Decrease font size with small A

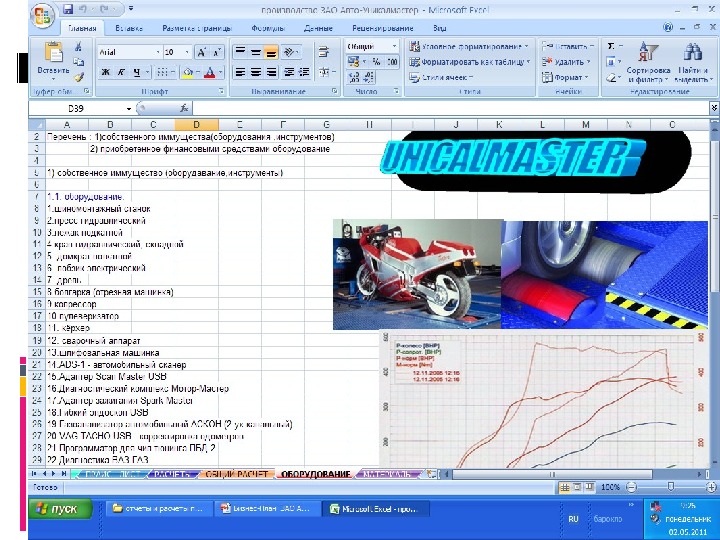pyautogui.click(x=216, y=52)
